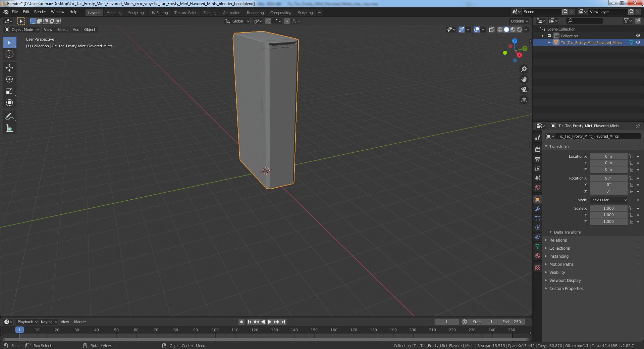Image resolution: width=644 pixels, height=349 pixels.
Task: Expand the Custom Properties panel
Action: pos(566,289)
